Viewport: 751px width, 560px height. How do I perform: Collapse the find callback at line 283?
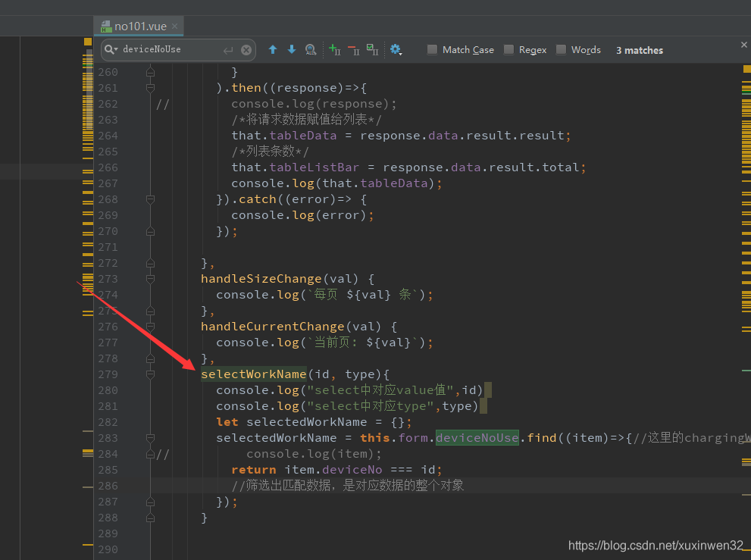pos(150,438)
